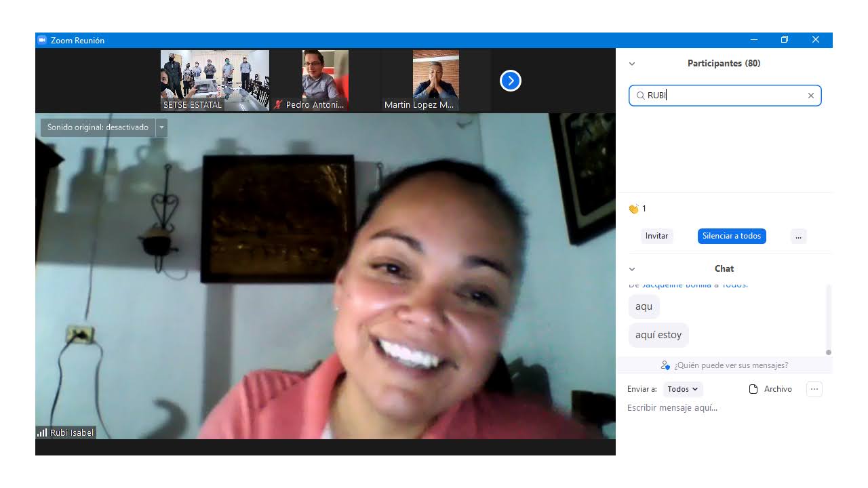Click the 'aquí estoy' chat message

pyautogui.click(x=658, y=335)
